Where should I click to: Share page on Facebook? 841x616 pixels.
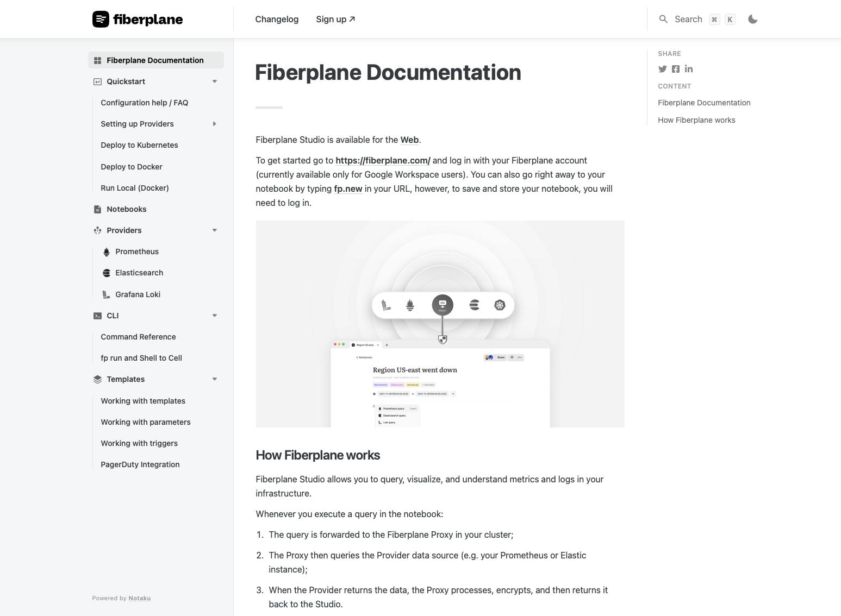[676, 69]
